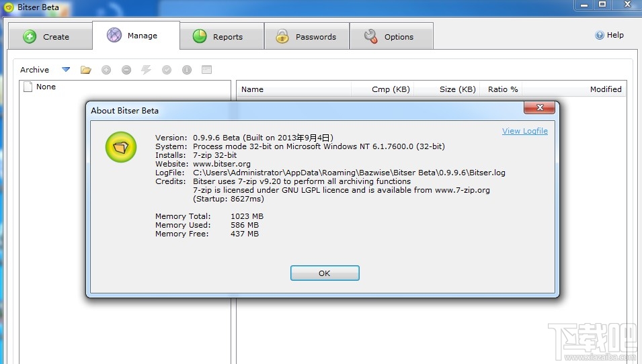Open the View Logfile link
This screenshot has height=364, width=642.
pos(525,131)
